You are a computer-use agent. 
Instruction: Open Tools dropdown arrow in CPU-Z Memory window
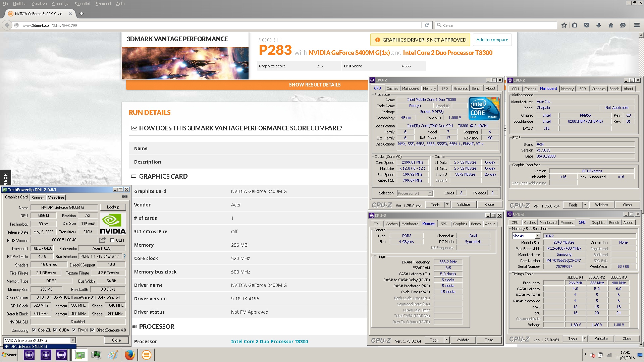[x=446, y=340]
